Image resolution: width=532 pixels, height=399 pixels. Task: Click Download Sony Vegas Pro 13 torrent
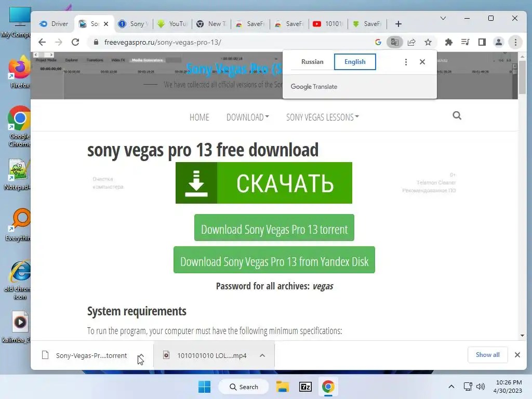point(274,228)
